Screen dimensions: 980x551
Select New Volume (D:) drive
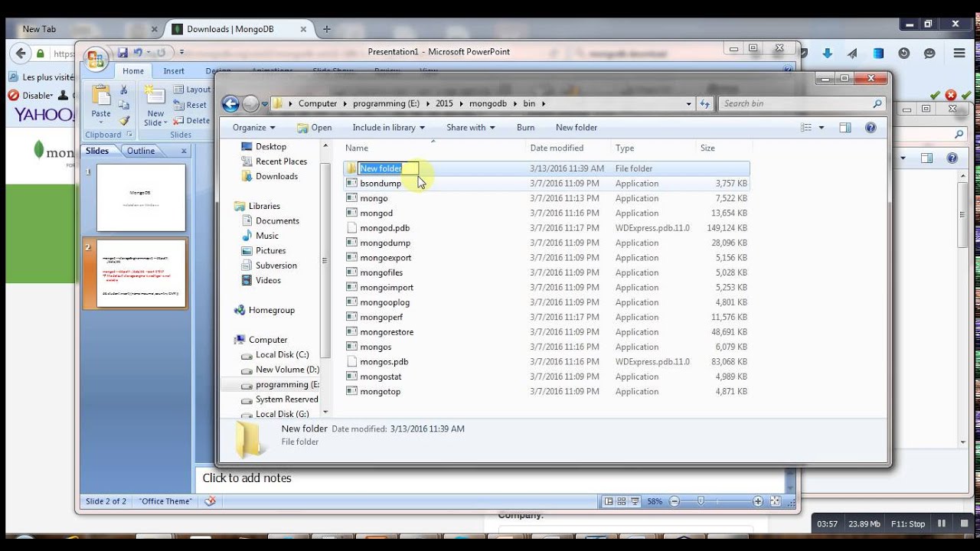coord(287,370)
